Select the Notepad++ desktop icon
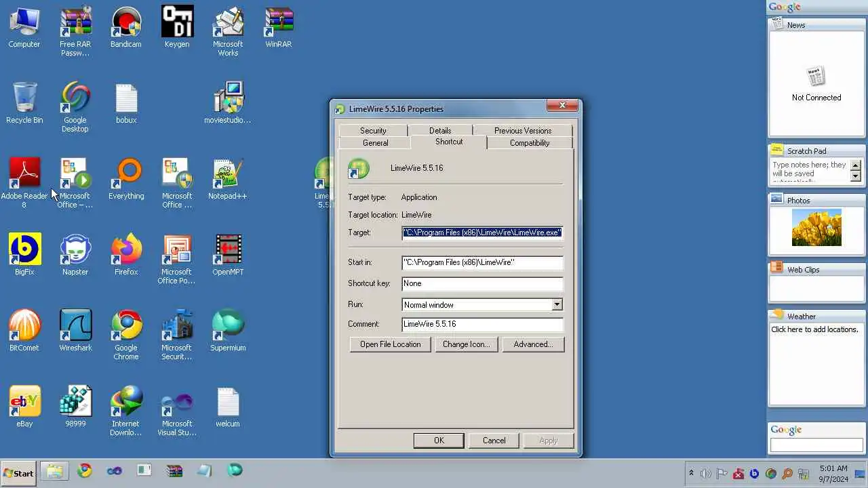 point(228,180)
